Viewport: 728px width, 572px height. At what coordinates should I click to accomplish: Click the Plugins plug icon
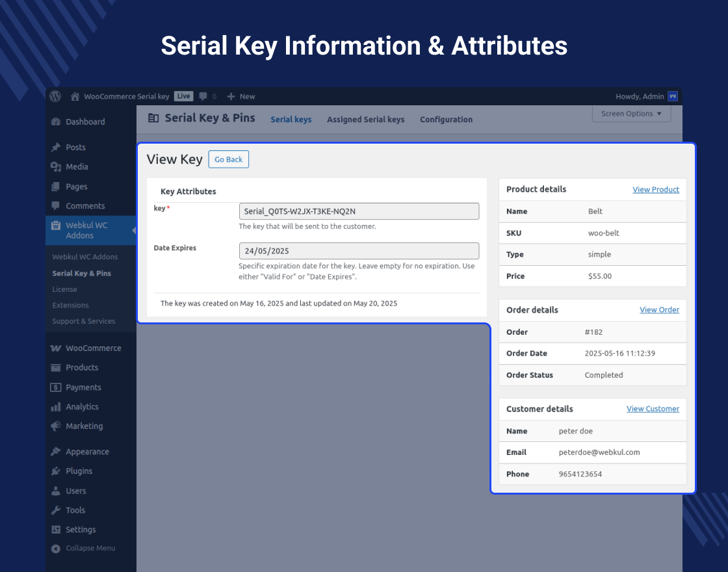point(56,471)
